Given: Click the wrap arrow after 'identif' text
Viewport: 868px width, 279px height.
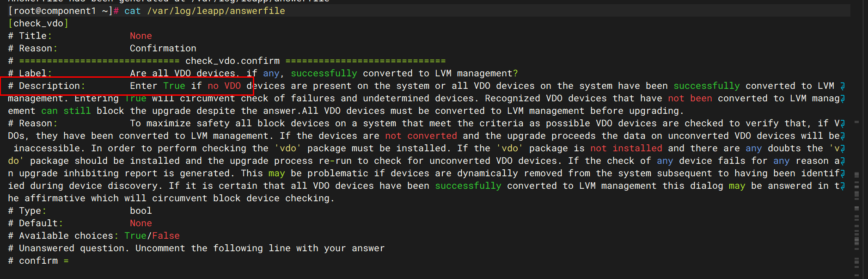Looking at the screenshot, I should 843,174.
